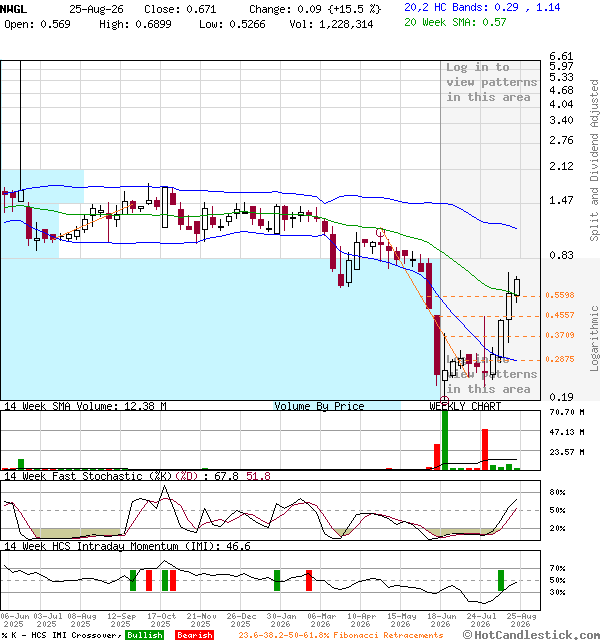Click the High: 0.6899 value
Image resolution: width=600 pixels, height=640 pixels.
135,24
